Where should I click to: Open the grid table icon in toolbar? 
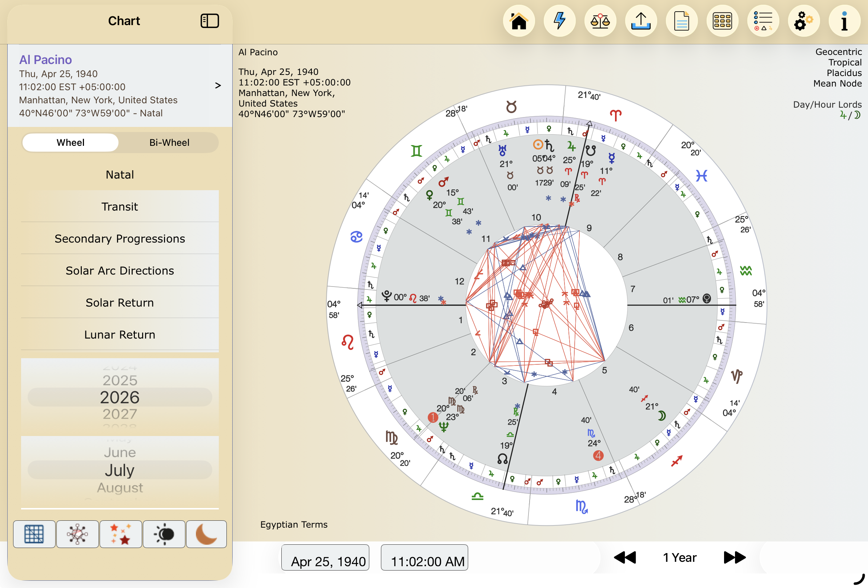tap(722, 21)
